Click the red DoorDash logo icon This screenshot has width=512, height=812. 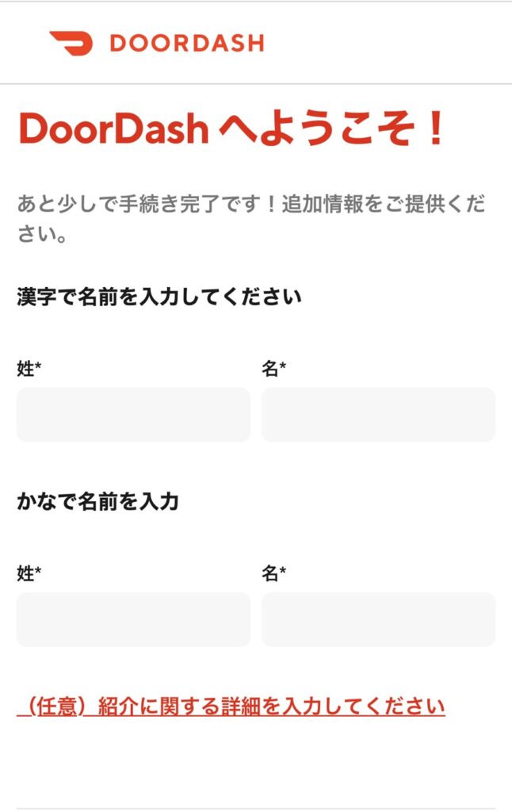[x=71, y=43]
